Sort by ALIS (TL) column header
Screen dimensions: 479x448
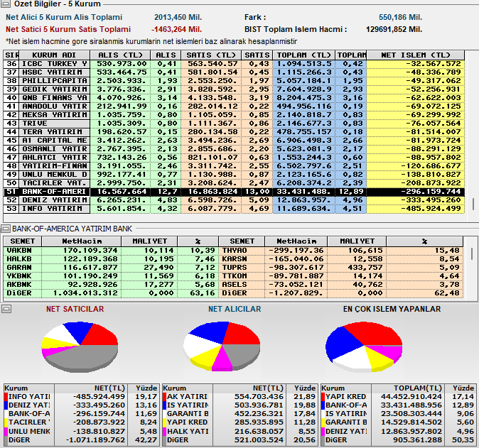pyautogui.click(x=120, y=55)
